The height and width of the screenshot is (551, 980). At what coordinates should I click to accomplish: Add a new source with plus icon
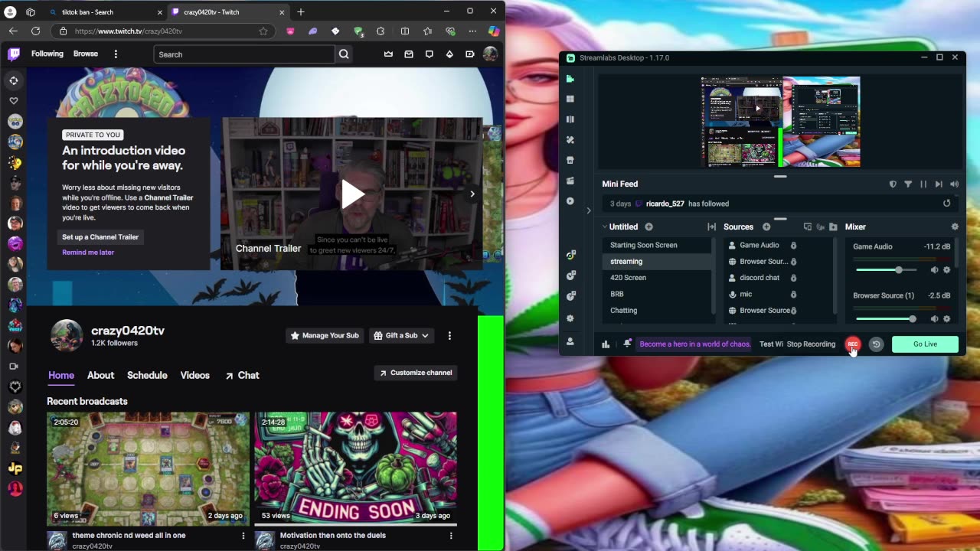[x=766, y=227]
